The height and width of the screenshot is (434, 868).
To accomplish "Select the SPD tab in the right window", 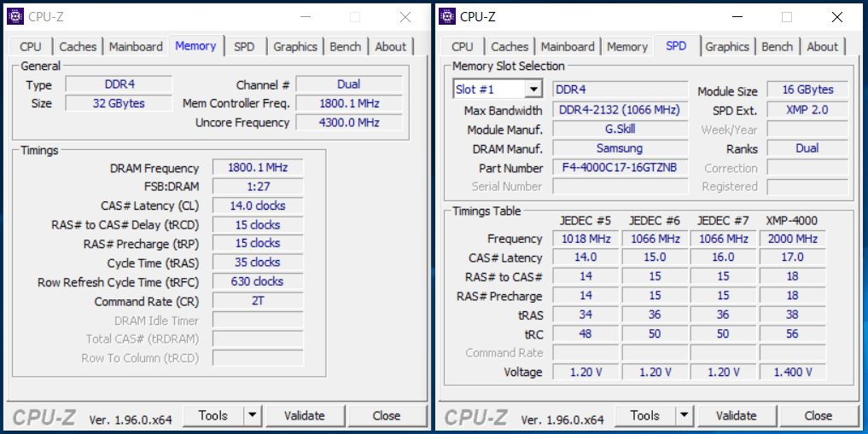I will point(677,46).
